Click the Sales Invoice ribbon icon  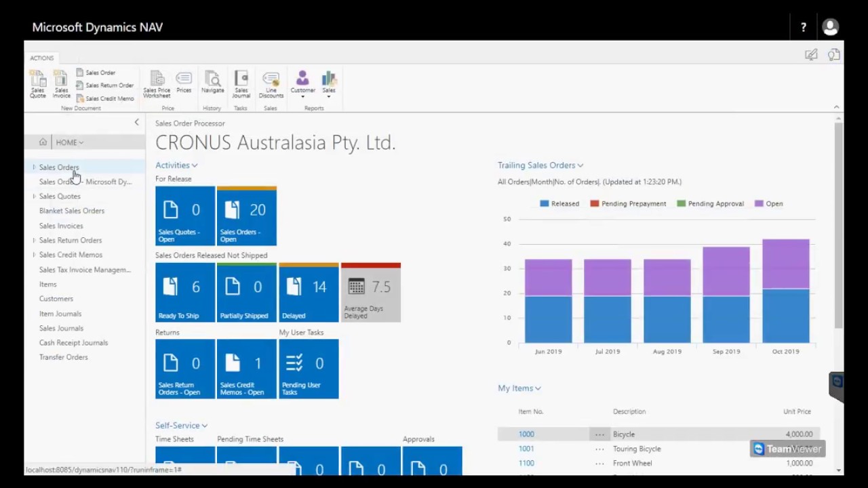tap(61, 85)
